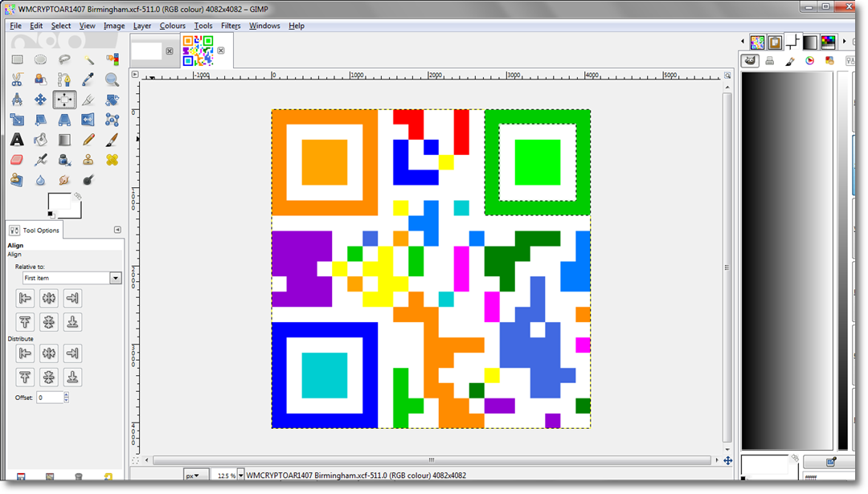Image resolution: width=868 pixels, height=494 pixels.
Task: Select the Clone stamp tool
Action: (x=88, y=160)
